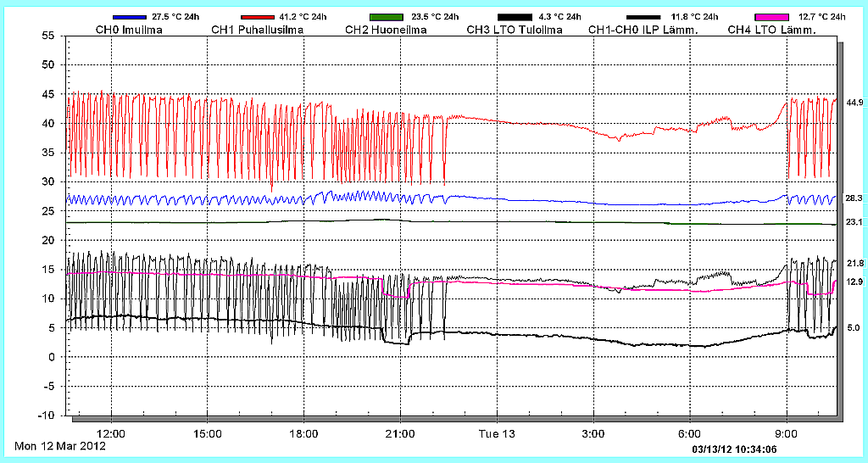Click the green legend swatch for 23.5 °C

[x=387, y=17]
